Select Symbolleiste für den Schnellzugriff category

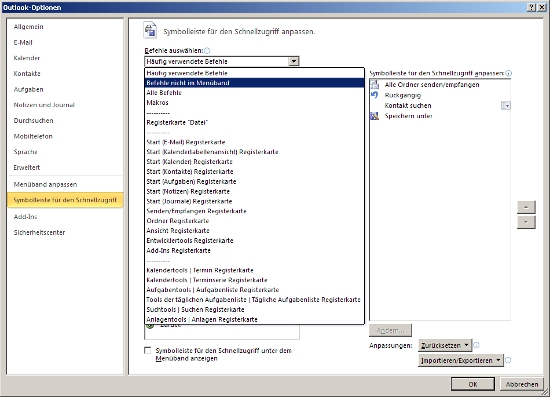pyautogui.click(x=65, y=200)
